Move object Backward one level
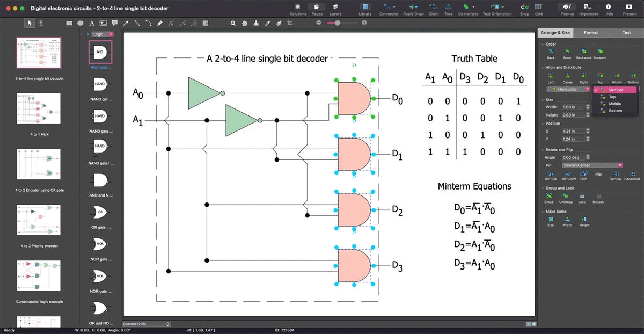 click(x=583, y=54)
